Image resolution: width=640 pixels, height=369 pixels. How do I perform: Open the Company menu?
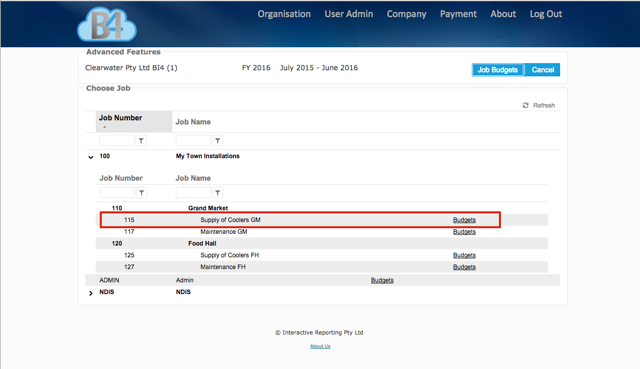click(x=407, y=14)
